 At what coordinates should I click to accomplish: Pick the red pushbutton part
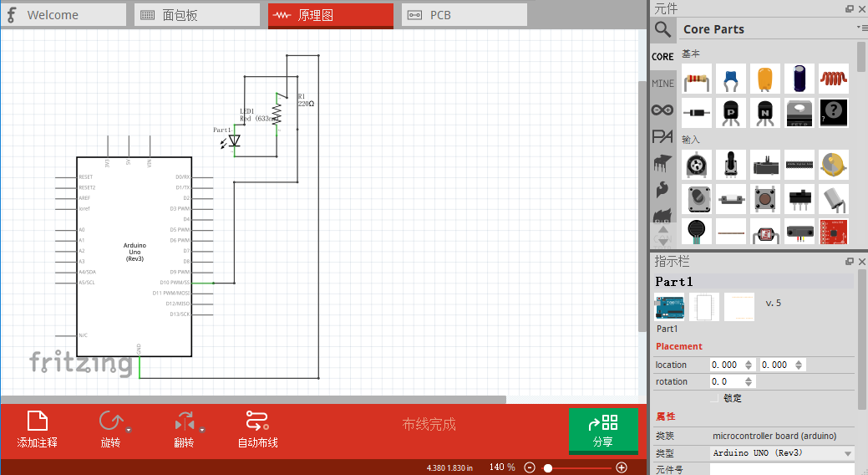click(x=765, y=198)
